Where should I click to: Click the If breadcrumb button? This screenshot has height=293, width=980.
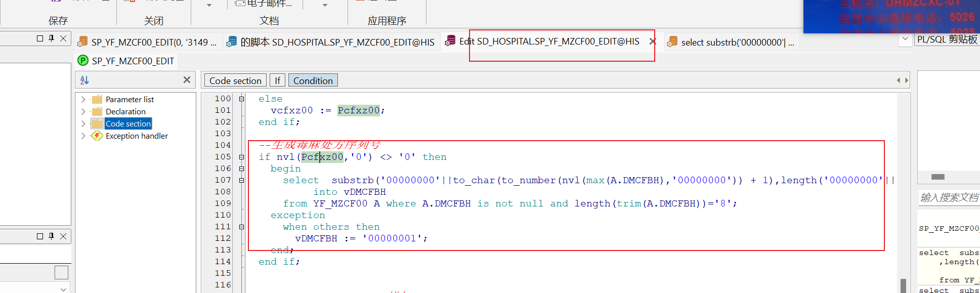point(277,80)
